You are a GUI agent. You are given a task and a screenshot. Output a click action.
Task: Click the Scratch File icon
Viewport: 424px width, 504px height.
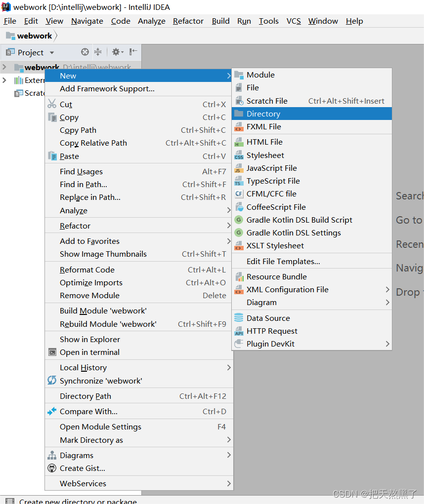click(239, 101)
